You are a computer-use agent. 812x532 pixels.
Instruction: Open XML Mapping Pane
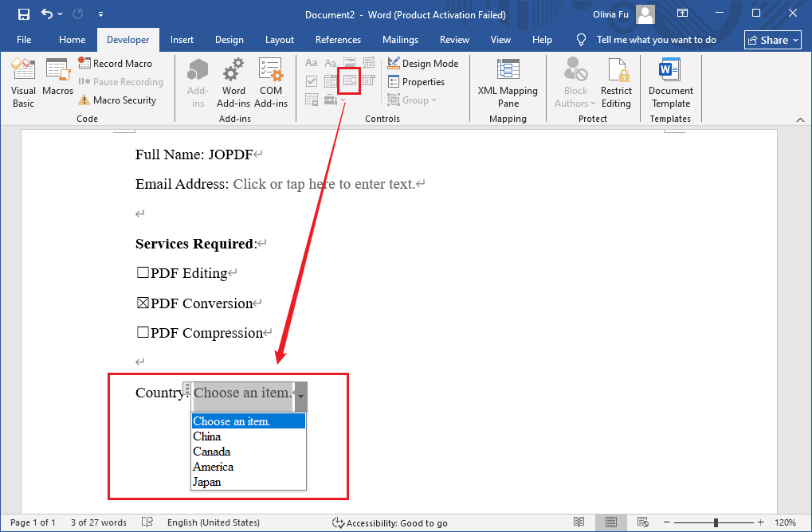point(508,83)
